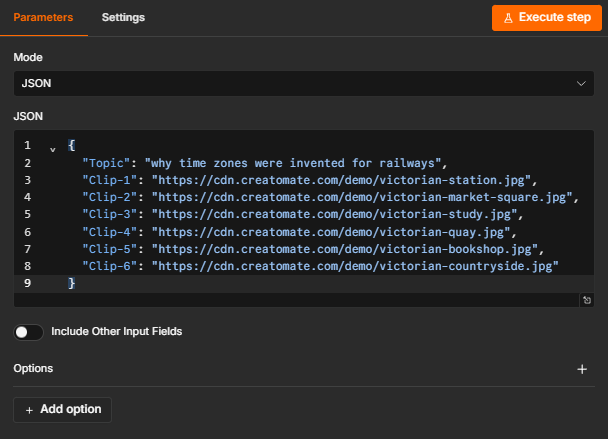
Task: Click the Execute step button
Action: tap(547, 18)
